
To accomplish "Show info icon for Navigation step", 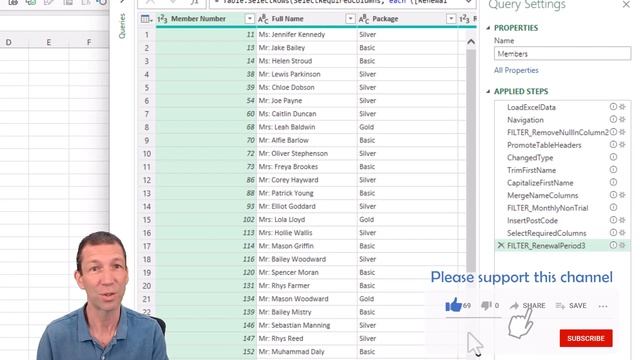I will (613, 120).
